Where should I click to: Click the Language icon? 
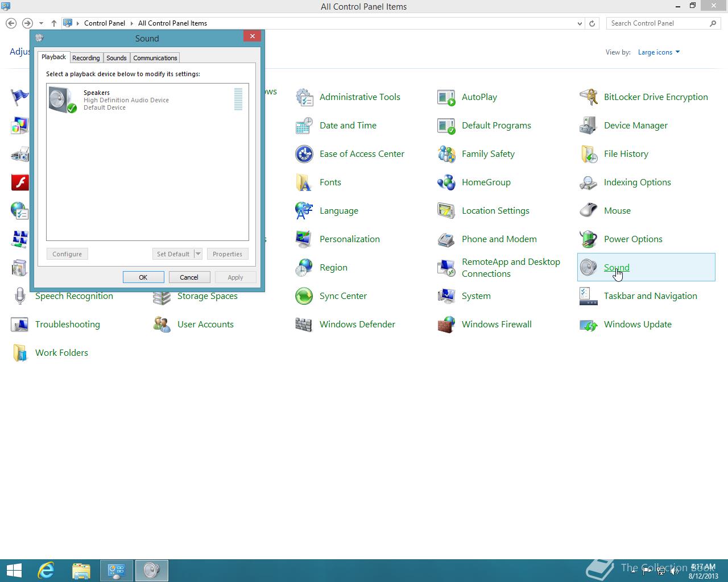pos(304,211)
